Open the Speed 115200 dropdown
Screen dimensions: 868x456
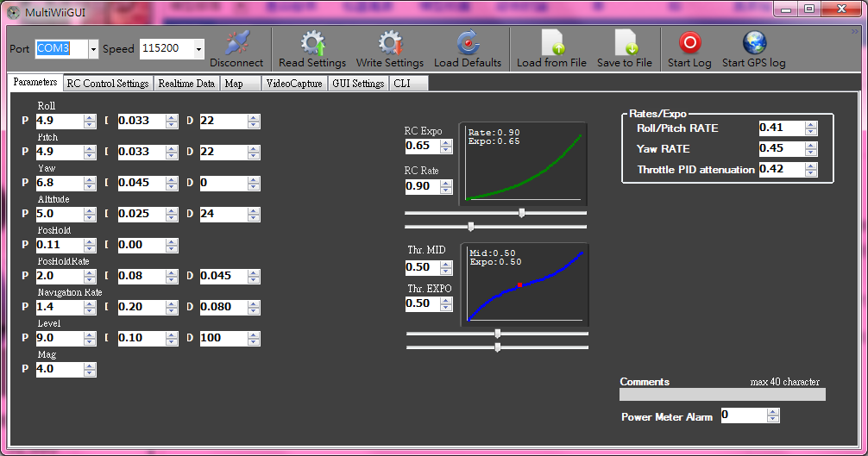[198, 49]
